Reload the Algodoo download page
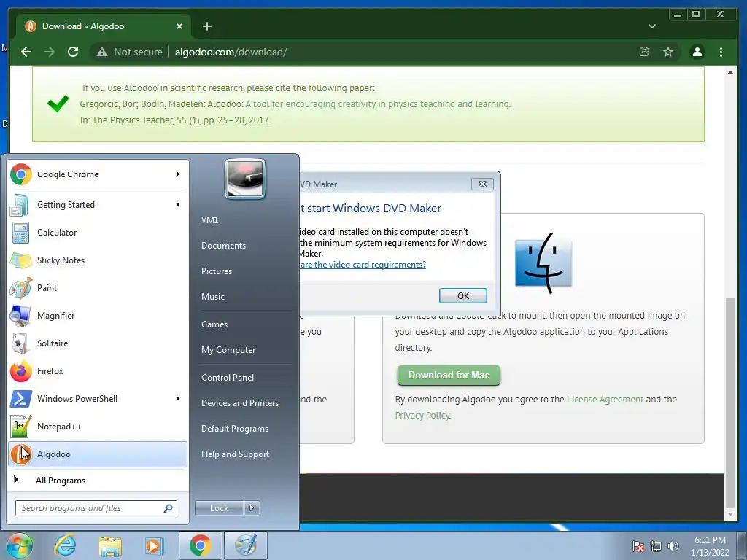 (x=73, y=52)
